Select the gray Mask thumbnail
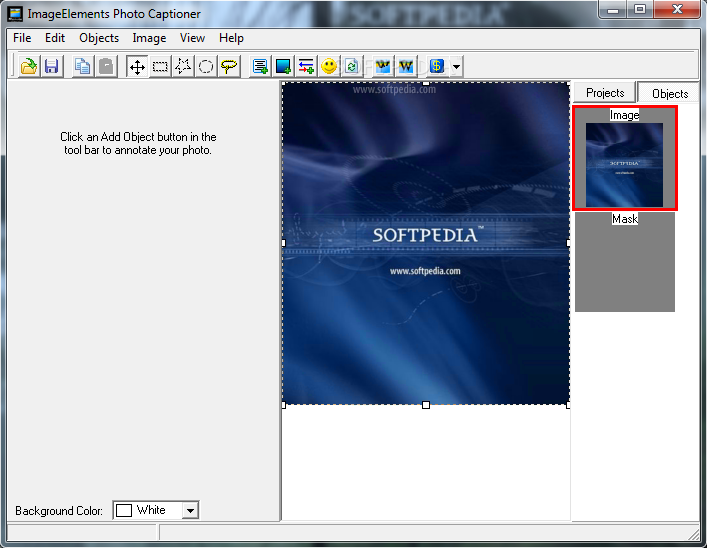The width and height of the screenshot is (707, 548). tap(624, 262)
